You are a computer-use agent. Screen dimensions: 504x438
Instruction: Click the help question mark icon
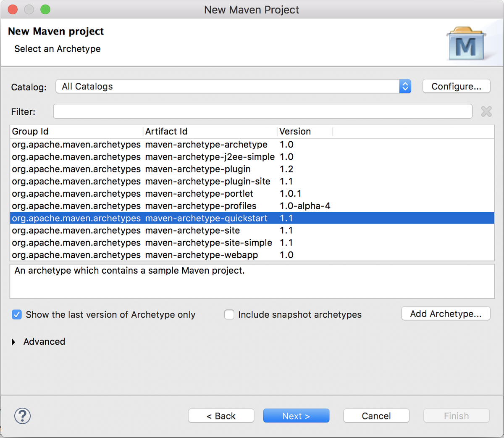[22, 416]
